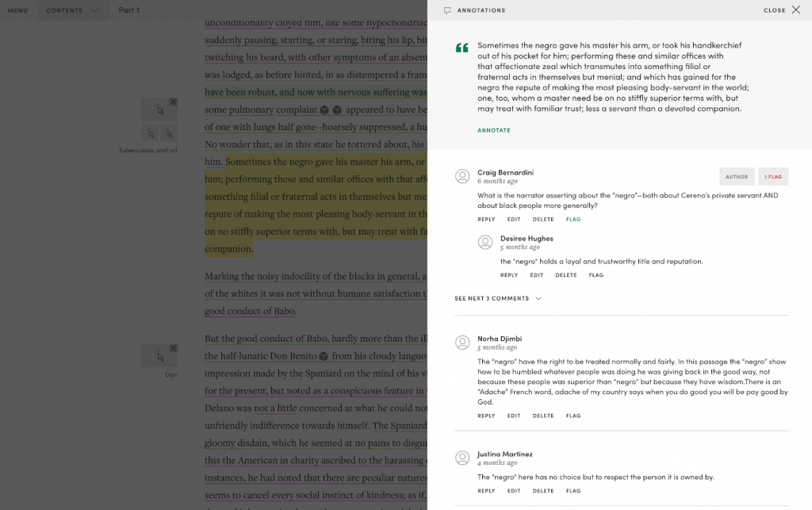Click the underlined text 'some pulmonary complaint'
The image size is (812, 510).
coord(261,109)
